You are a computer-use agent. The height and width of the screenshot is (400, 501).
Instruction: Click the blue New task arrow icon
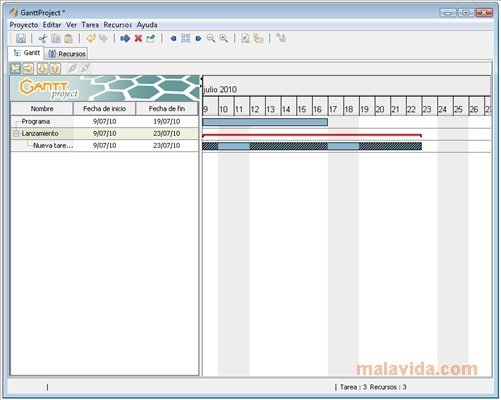(125, 38)
